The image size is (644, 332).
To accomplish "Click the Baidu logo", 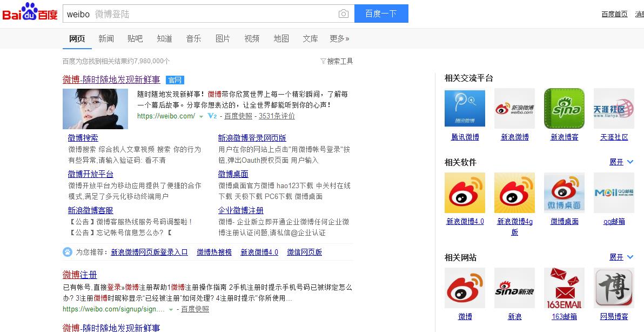I will point(30,12).
